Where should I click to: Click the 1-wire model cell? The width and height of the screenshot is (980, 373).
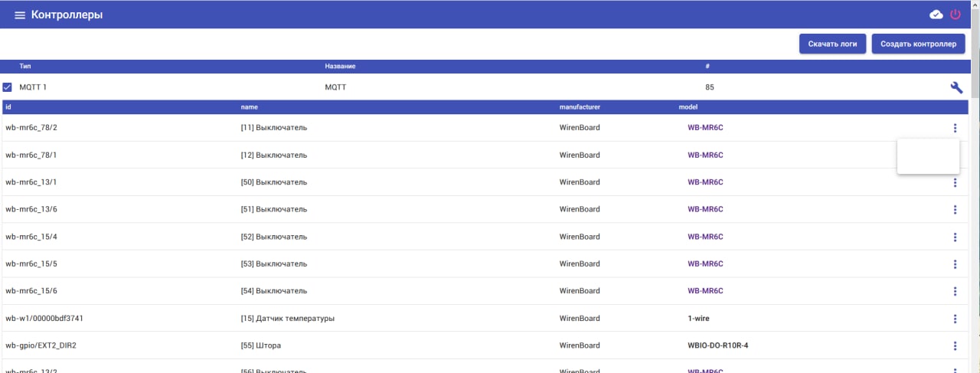click(x=699, y=318)
